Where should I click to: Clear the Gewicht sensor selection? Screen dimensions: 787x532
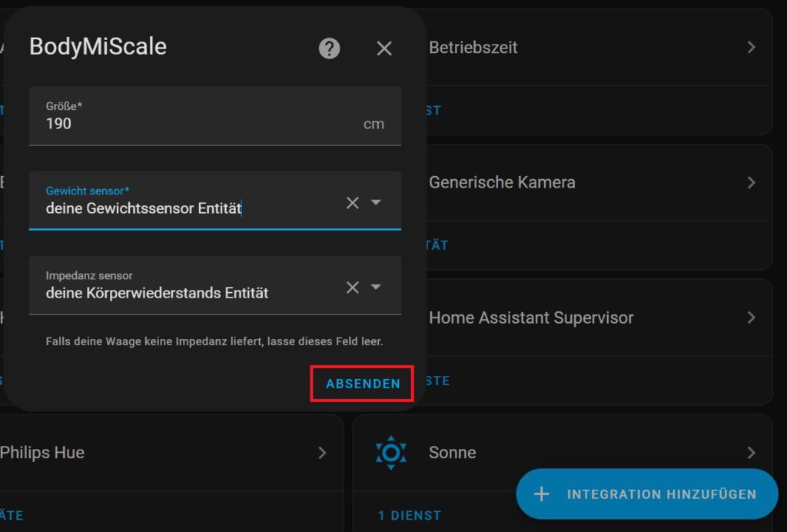click(x=352, y=202)
